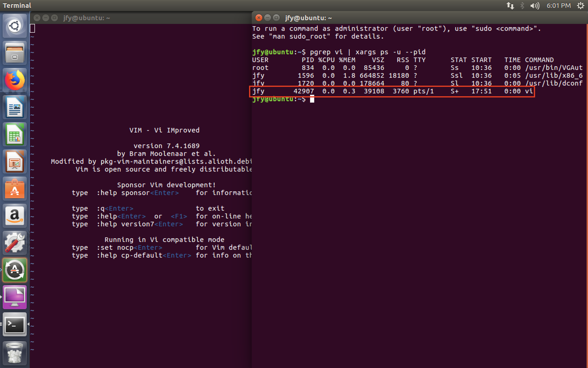Click the 'man sudo_root' hint line
The image size is (588, 368).
tap(318, 37)
